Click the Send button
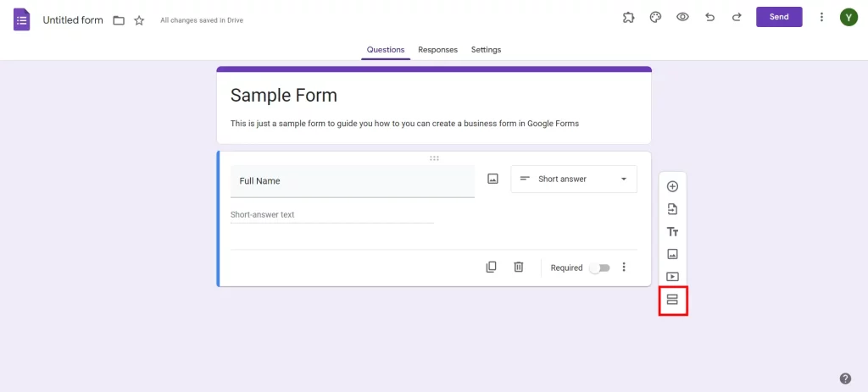 (x=779, y=17)
